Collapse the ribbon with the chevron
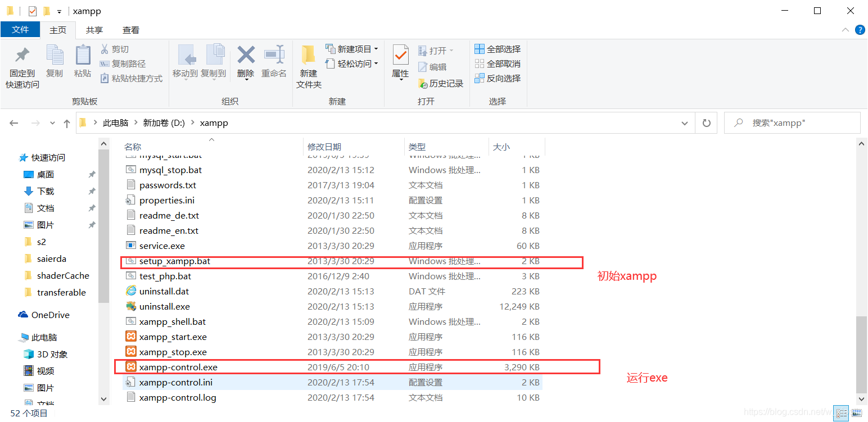868x422 pixels. point(846,30)
